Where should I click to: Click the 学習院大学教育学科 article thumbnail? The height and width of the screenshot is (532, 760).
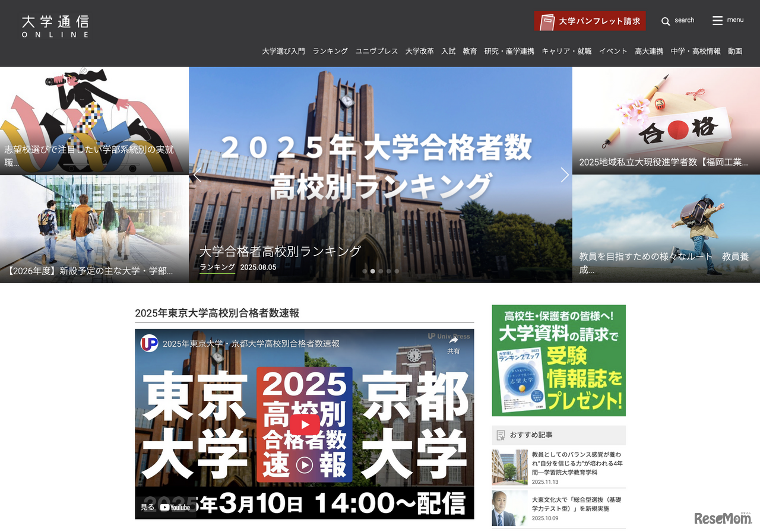[x=509, y=467]
